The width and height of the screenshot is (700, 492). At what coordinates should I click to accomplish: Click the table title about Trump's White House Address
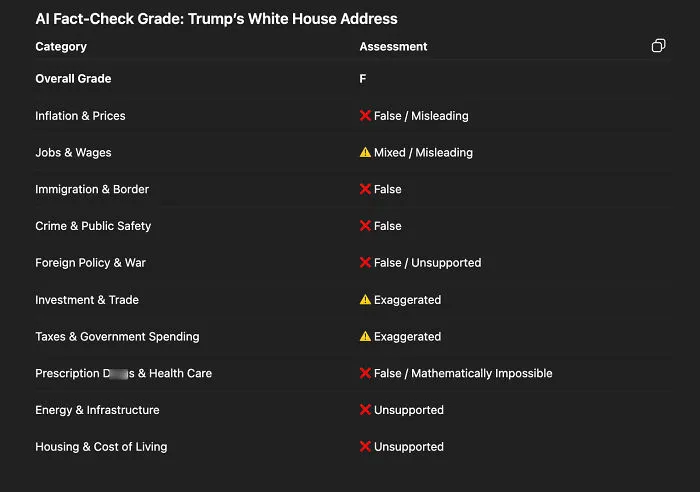tap(217, 19)
